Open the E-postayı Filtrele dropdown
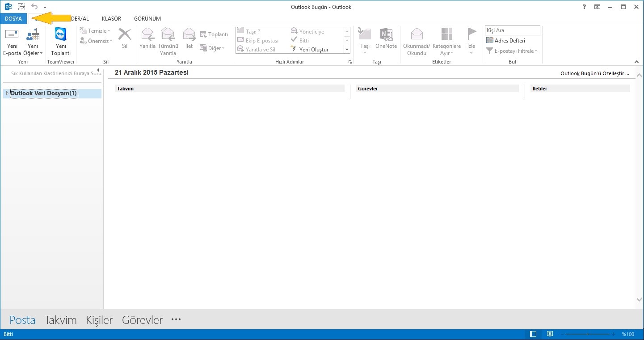Viewport: 644px width, 340px height. (512, 51)
